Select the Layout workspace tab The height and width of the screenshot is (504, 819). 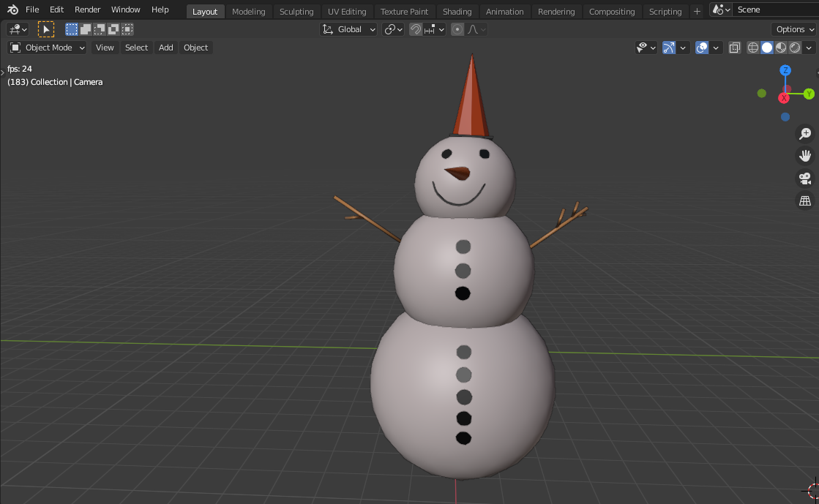pos(205,12)
